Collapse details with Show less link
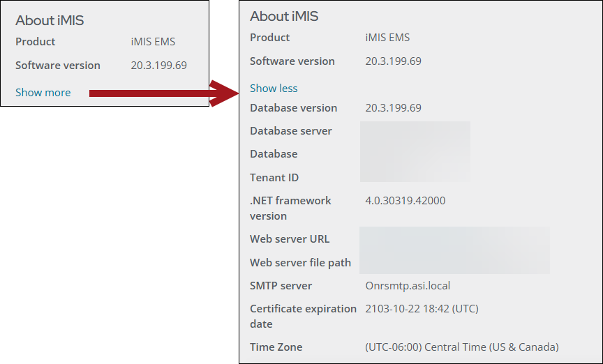This screenshot has width=603, height=364. coord(274,89)
